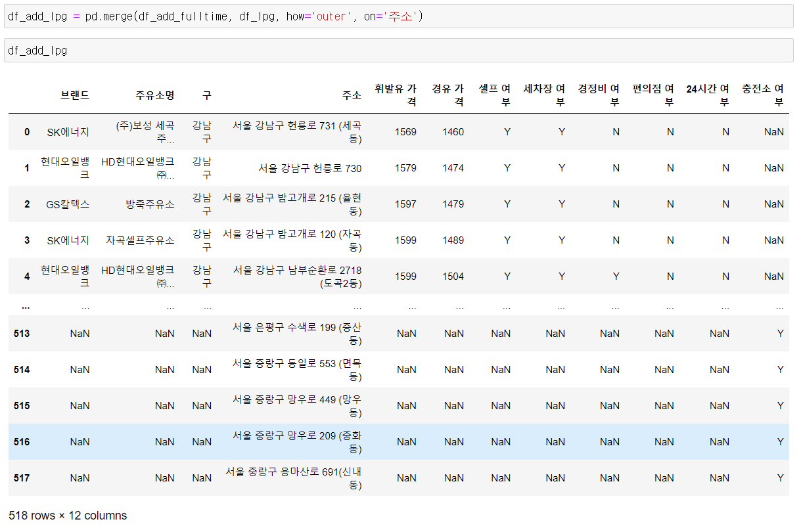Click address 서울 강남구 헌릉로 731 (세곡동)
The width and height of the screenshot is (801, 532).
pos(297,132)
